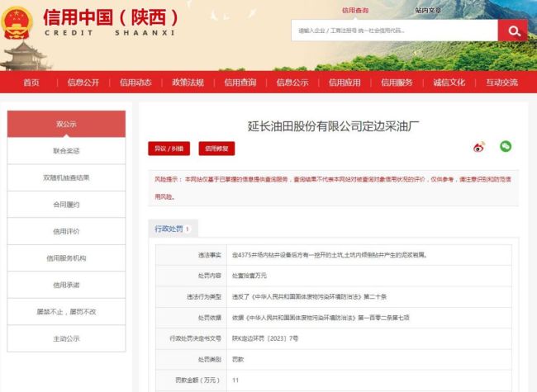Image resolution: width=537 pixels, height=392 pixels.
Task: Click the 罚款金额 value 11
Action: (235, 380)
